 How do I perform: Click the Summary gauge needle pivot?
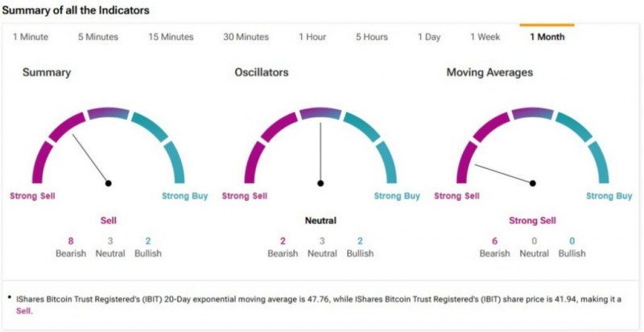[x=108, y=183]
